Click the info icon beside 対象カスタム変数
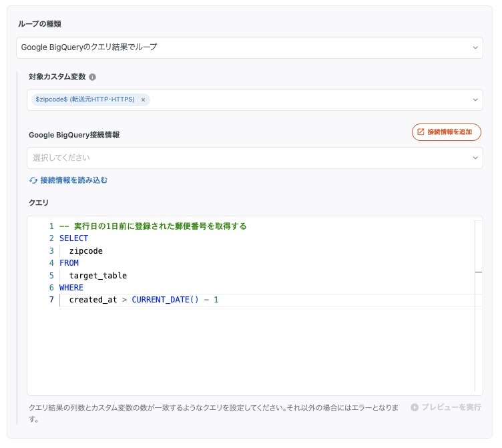 click(x=93, y=77)
